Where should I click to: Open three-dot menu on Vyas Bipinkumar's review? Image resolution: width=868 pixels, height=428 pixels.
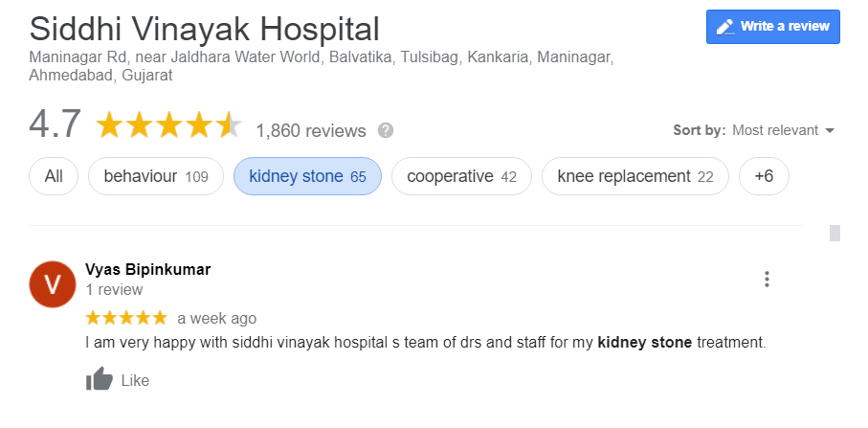[767, 279]
